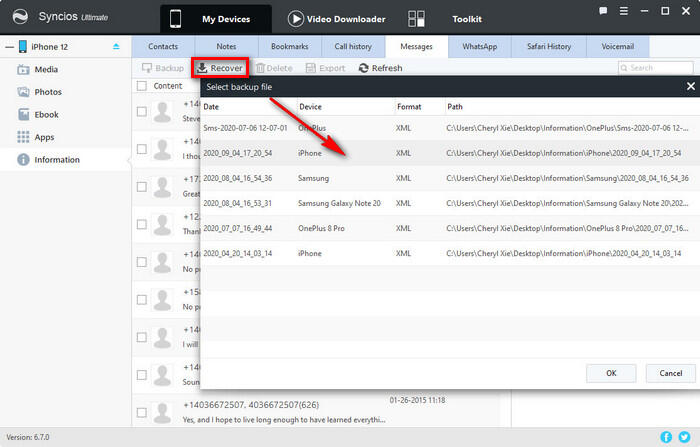The width and height of the screenshot is (700, 447).
Task: Select backup 2020_08_04_16_53_31
Action: (450, 203)
